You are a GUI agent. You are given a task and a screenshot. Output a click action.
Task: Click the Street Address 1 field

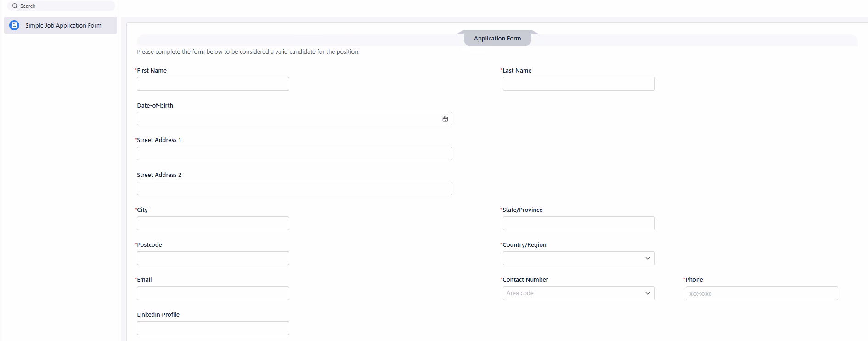click(x=294, y=153)
